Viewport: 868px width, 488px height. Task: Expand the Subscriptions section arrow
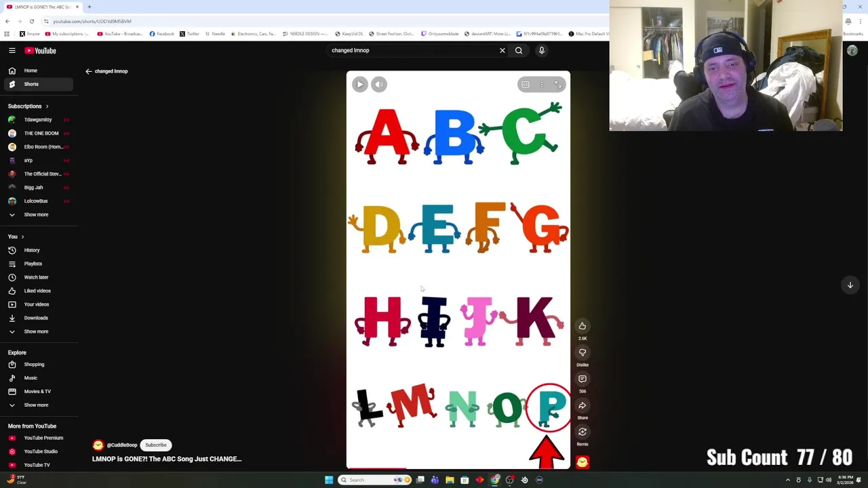47,106
